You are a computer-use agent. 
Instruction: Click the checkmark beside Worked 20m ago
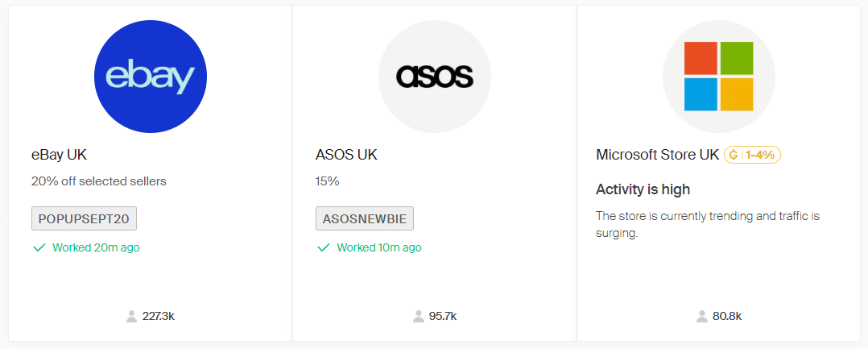click(x=39, y=247)
